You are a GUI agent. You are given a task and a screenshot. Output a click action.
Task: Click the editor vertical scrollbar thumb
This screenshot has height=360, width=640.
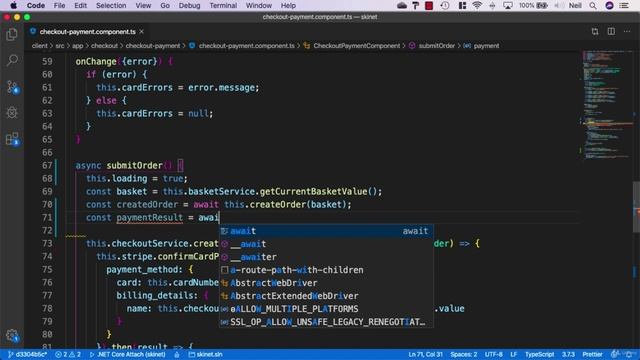click(636, 206)
